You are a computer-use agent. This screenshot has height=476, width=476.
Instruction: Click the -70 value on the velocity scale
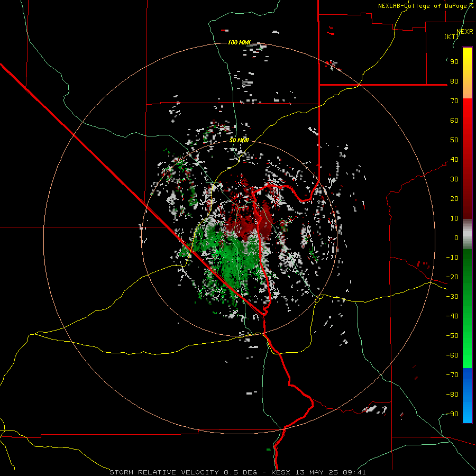point(452,375)
